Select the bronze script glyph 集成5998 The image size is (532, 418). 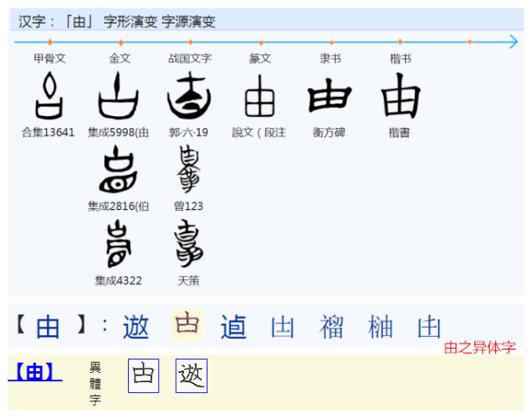click(x=118, y=95)
